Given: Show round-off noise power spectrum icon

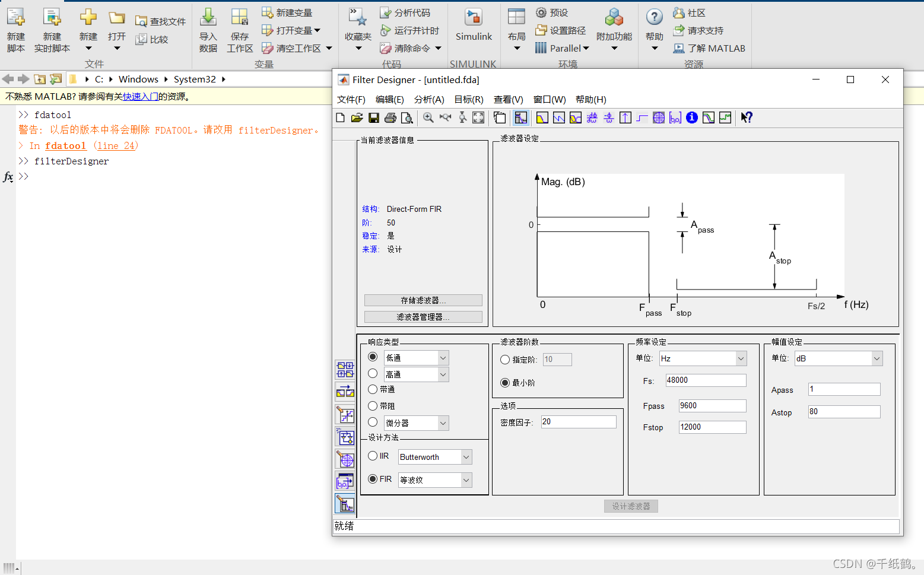Looking at the screenshot, I should point(725,117).
